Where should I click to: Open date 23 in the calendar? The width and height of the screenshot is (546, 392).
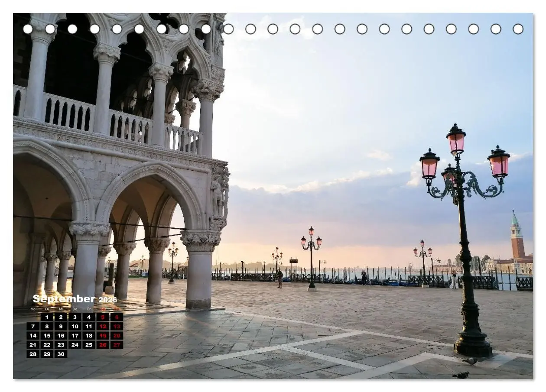[x=61, y=345]
